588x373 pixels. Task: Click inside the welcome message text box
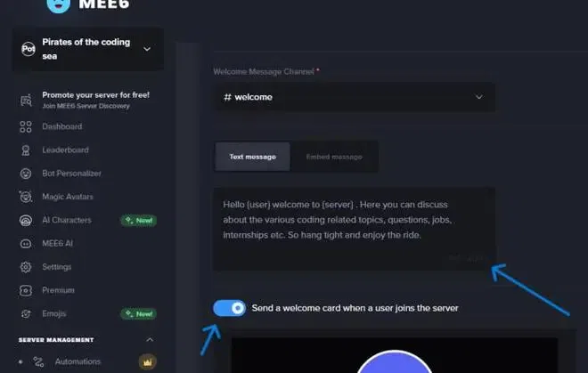(354, 229)
